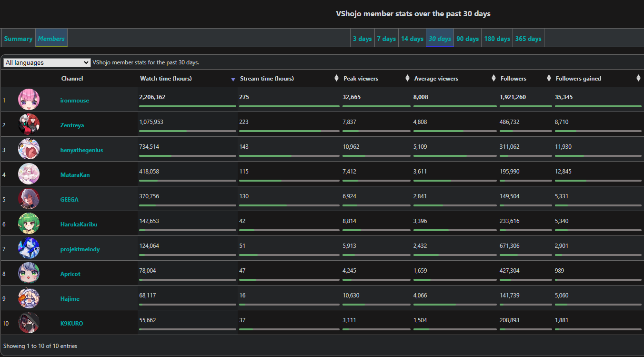This screenshot has width=644, height=357.
Task: Click K9KURO watch time 55,662
Action: [148, 320]
